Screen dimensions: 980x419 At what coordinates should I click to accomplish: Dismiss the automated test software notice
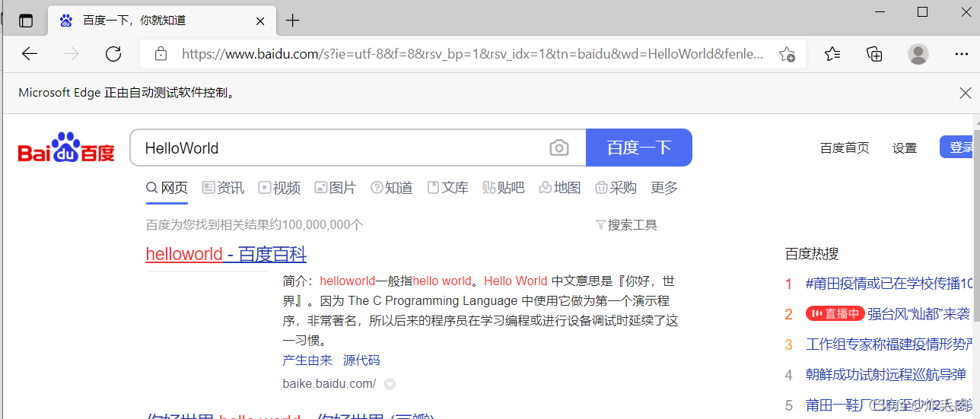click(x=965, y=93)
